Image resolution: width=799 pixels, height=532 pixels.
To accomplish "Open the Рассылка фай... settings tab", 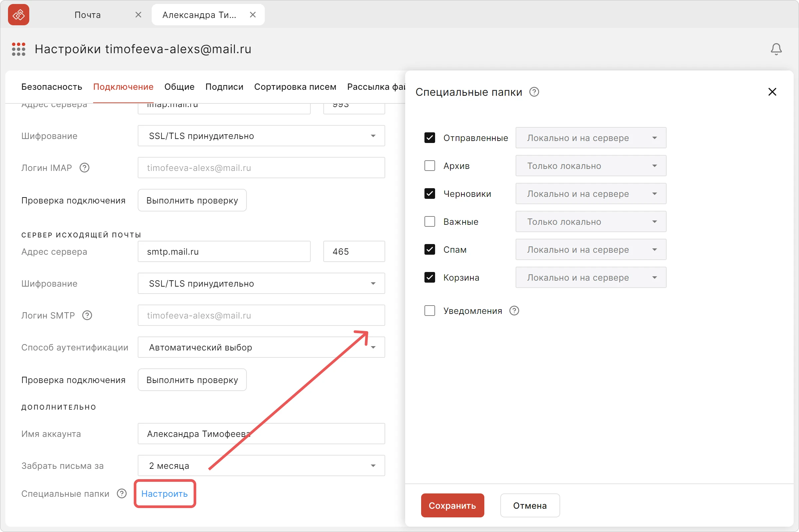I will point(376,87).
